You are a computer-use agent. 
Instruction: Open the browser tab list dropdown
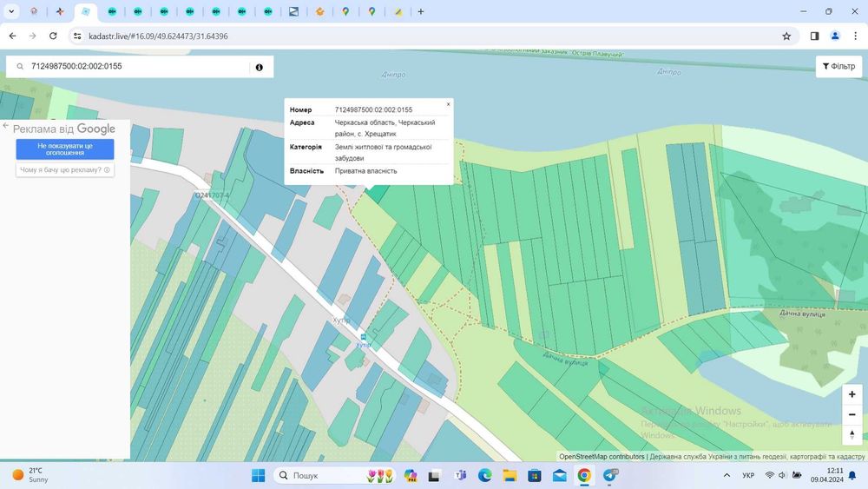[x=11, y=11]
